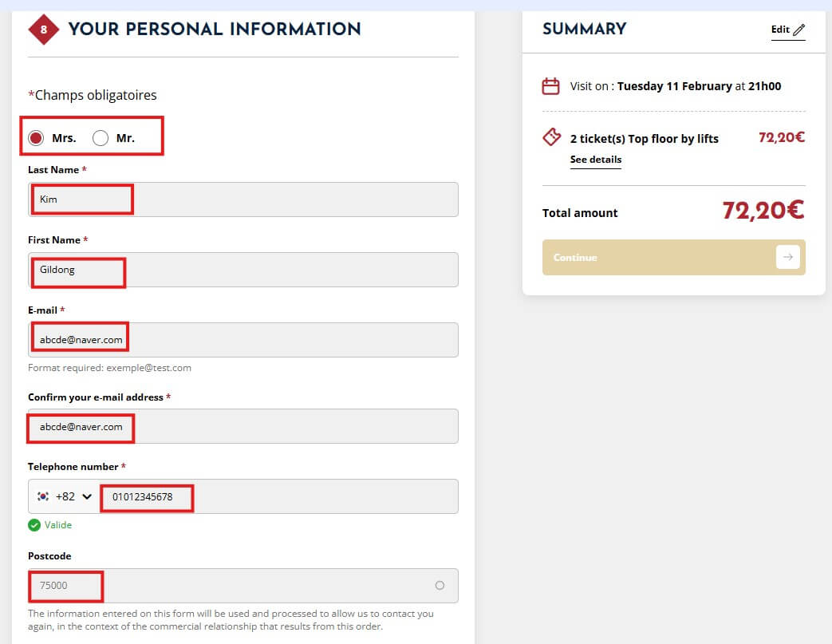Click the calendar icon beside visit date
The image size is (832, 644).
point(550,86)
